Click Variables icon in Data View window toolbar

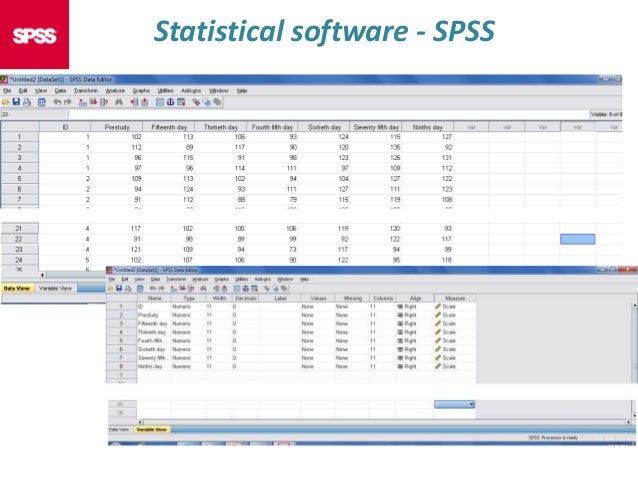pos(104,102)
